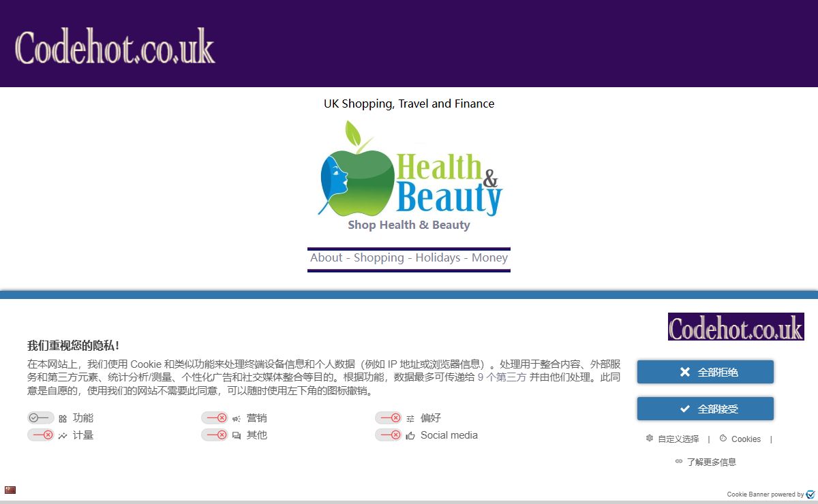This screenshot has height=504, width=818.
Task: Toggle the Social media cookies switch
Action: (388, 435)
